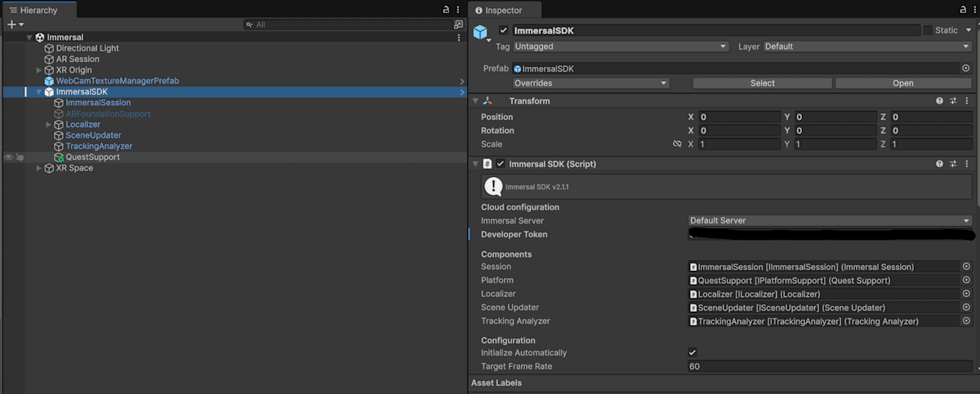
Task: Toggle ImmersalSDK GameObject active checkbox
Action: (x=503, y=30)
